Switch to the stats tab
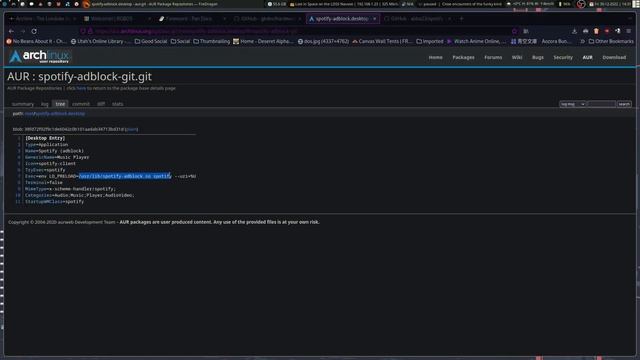Screen dimensions: 640x360 tap(118, 104)
